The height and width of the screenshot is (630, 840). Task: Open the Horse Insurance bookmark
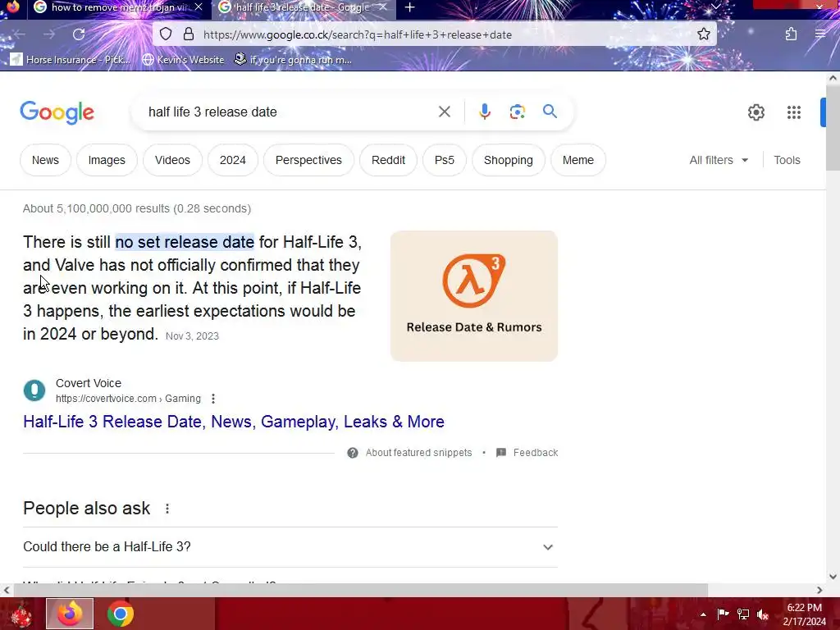tap(71, 59)
